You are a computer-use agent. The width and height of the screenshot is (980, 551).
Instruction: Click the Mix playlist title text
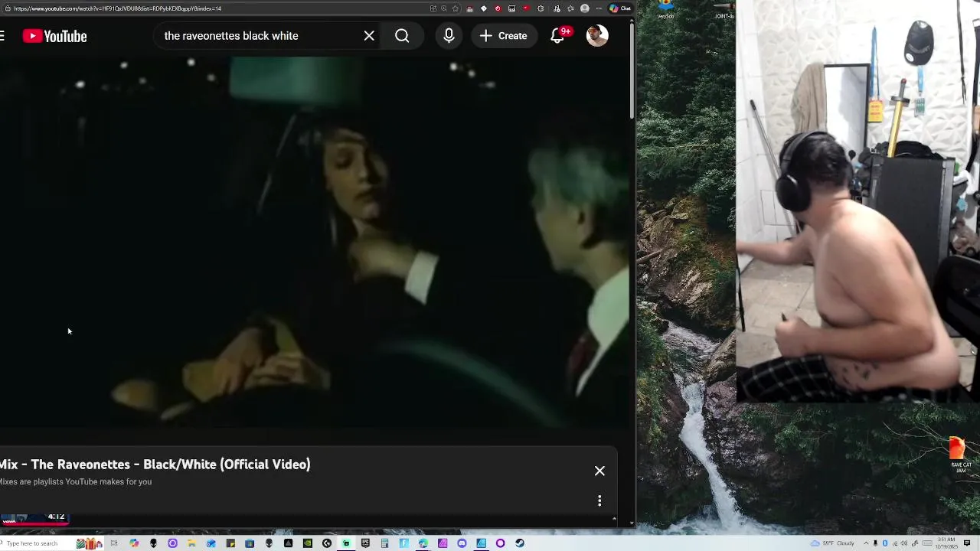(155, 465)
